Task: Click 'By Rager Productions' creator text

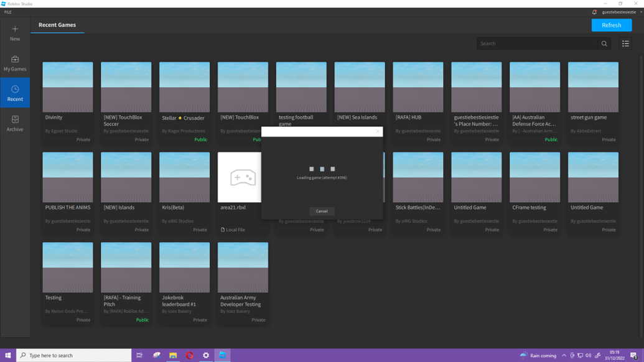Action: [184, 131]
